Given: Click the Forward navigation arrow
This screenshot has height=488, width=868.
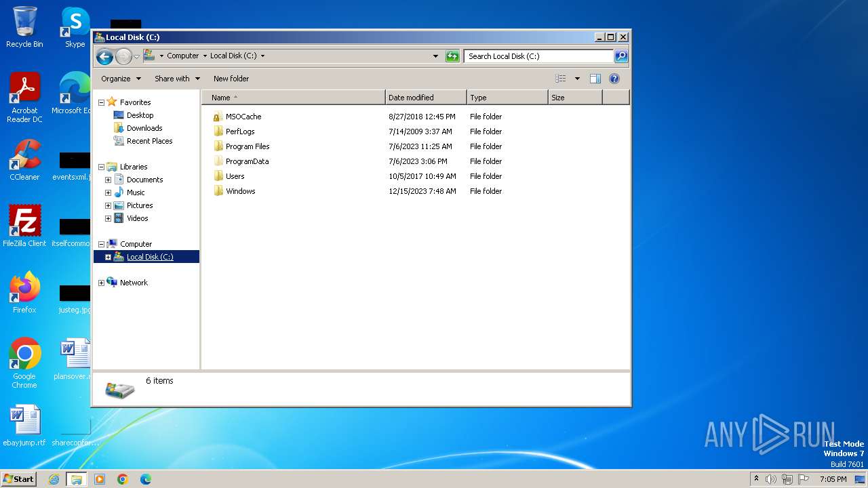Looking at the screenshot, I should click(123, 56).
